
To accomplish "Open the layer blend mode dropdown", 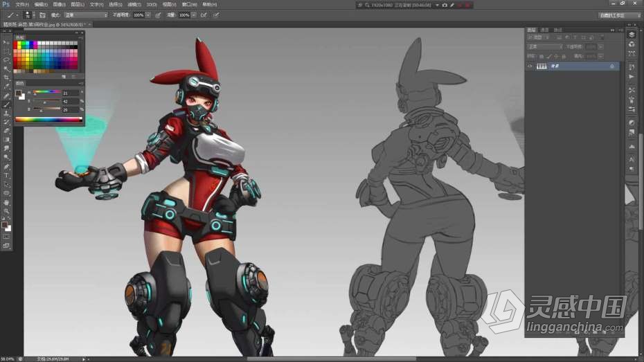I will click(545, 47).
